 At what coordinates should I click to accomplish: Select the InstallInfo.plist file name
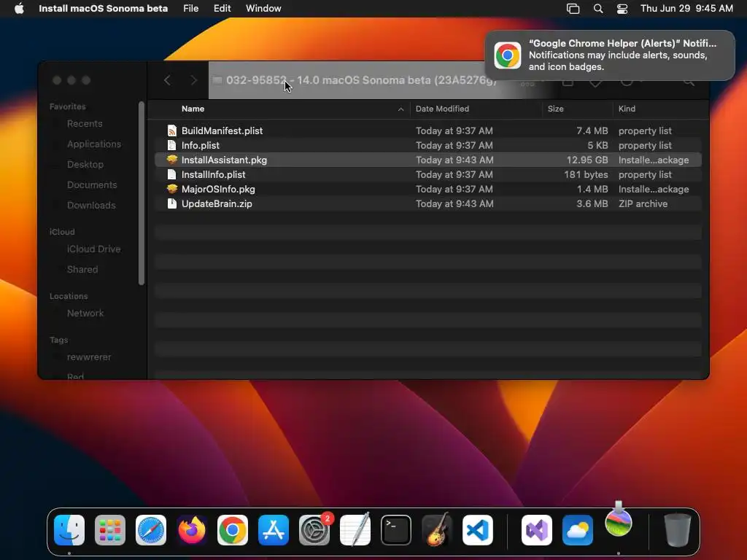coord(214,174)
